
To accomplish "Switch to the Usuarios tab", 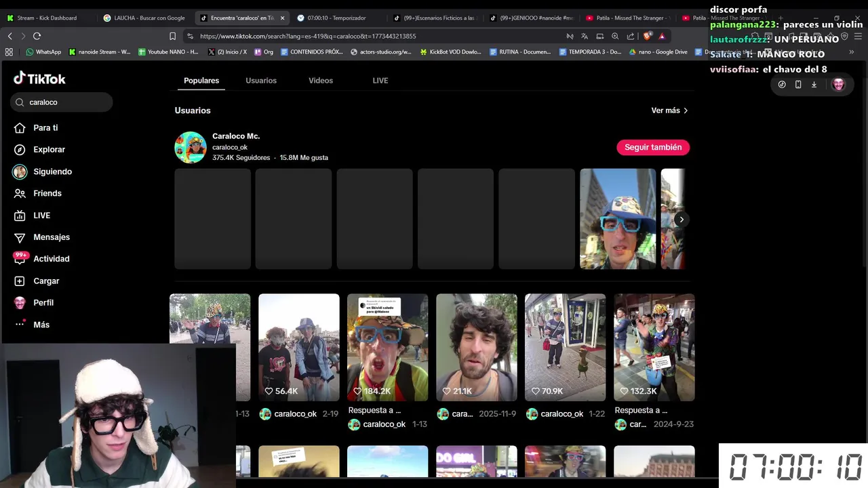I will pos(261,81).
